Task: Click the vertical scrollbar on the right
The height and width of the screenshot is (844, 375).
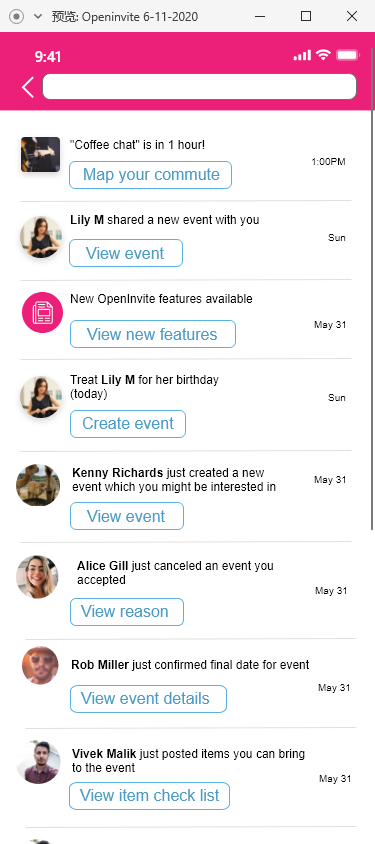Action: [x=372, y=288]
